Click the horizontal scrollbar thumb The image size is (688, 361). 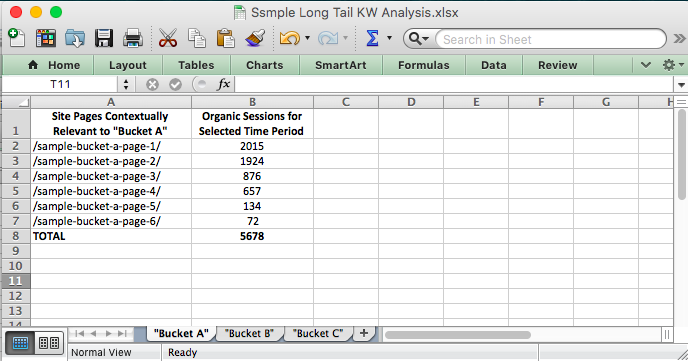(x=458, y=335)
